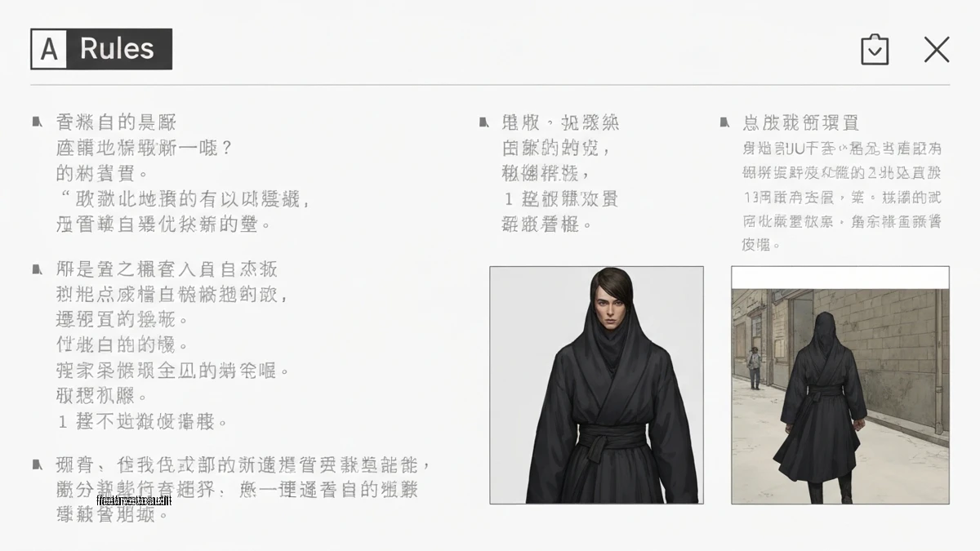Image resolution: width=980 pixels, height=551 pixels.
Task: Click the right-column rule heading line
Action: [800, 123]
